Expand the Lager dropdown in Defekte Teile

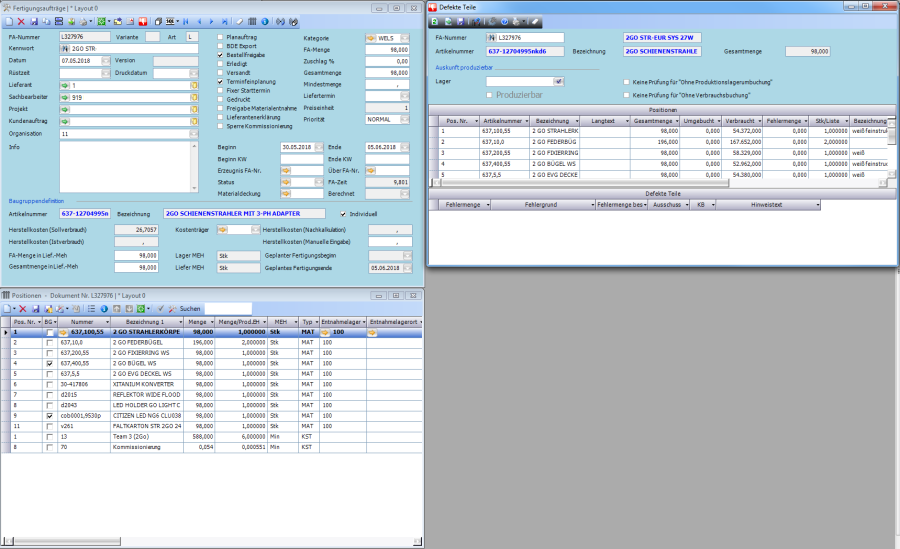pos(559,81)
